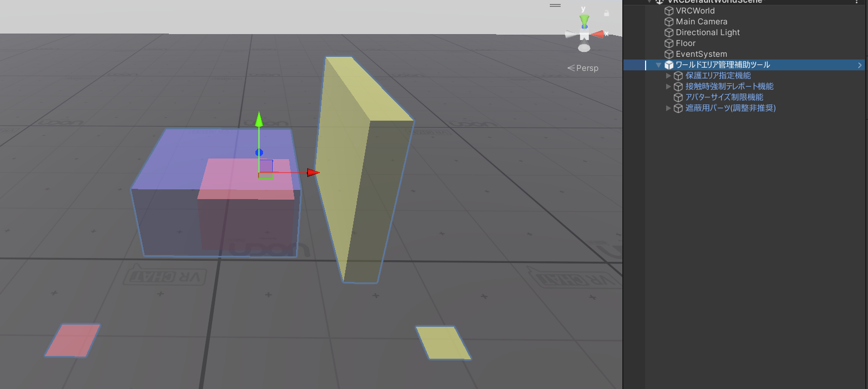
Task: Expand the 保護エリア指定機能 child item
Action: pyautogui.click(x=668, y=76)
